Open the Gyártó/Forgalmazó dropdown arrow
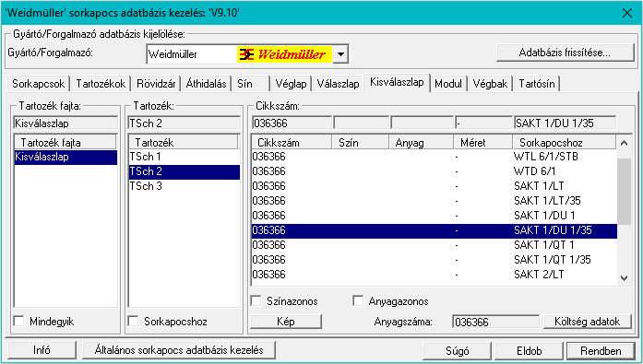The height and width of the screenshot is (364, 643). coord(340,54)
